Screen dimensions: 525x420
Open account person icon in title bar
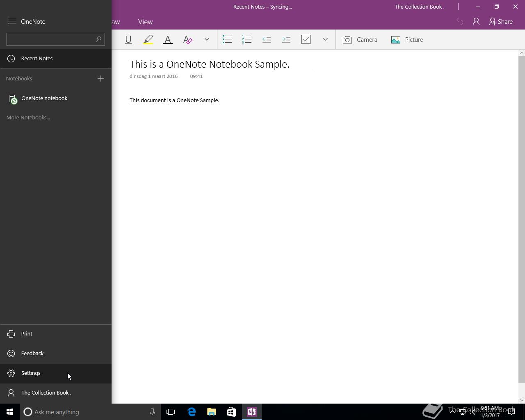pyautogui.click(x=476, y=22)
